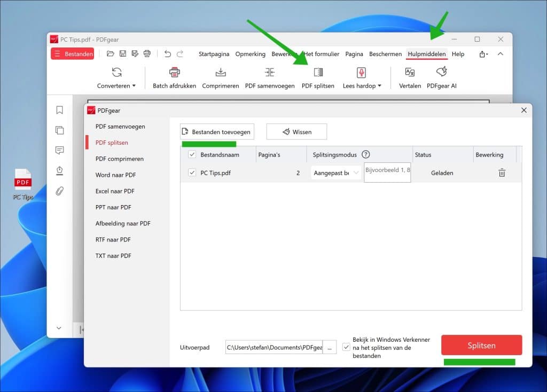This screenshot has height=392, width=547.
Task: Click the print icon in quick toolbar
Action: click(147, 54)
